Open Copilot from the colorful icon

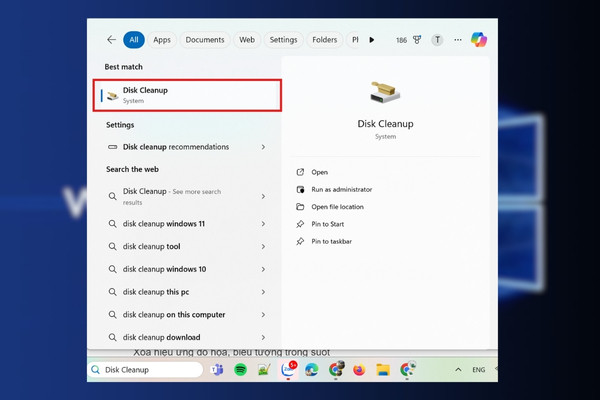[479, 39]
